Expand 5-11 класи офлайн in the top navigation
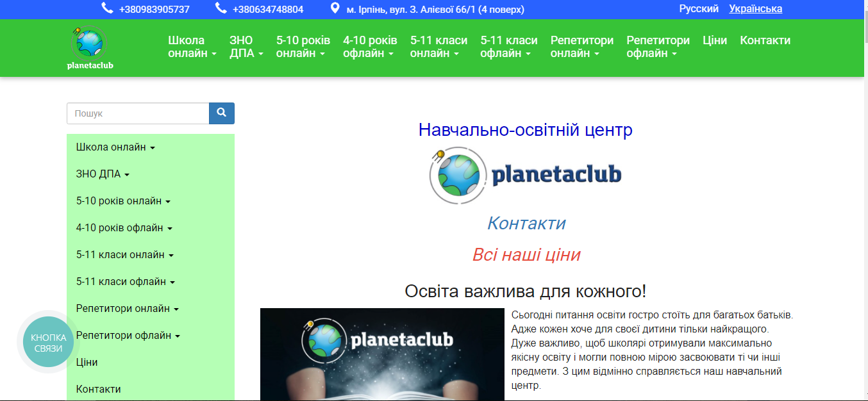868x401 pixels. (509, 47)
